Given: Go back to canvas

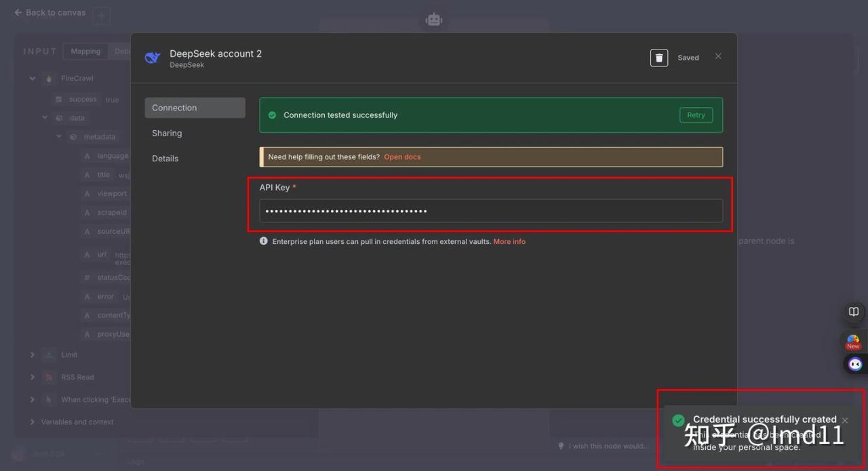Looking at the screenshot, I should (x=50, y=13).
